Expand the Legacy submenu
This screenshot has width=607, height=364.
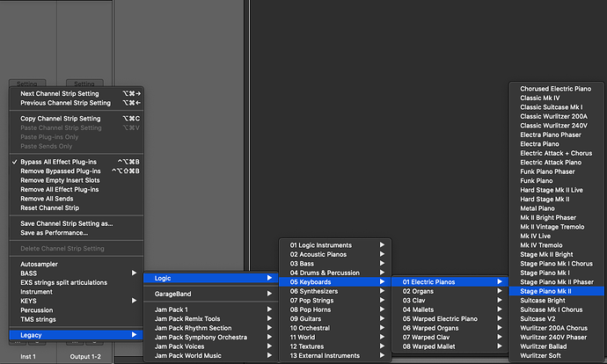[x=77, y=335]
